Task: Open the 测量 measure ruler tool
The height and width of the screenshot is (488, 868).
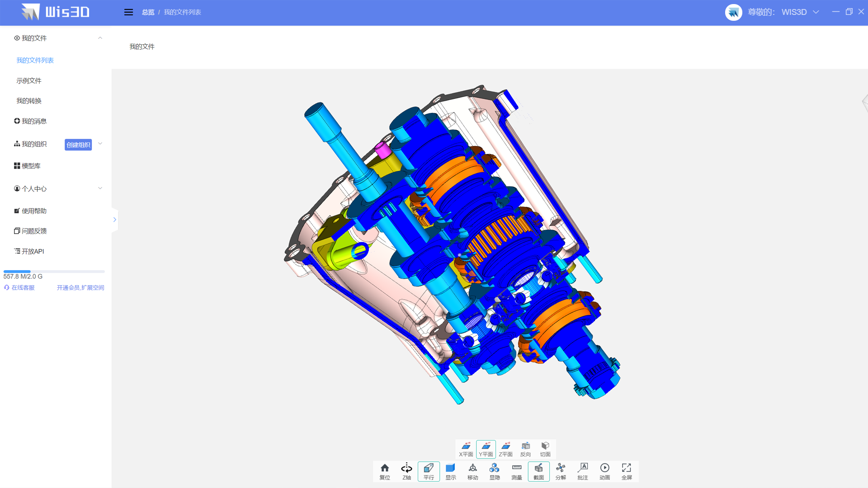Action: point(516,471)
